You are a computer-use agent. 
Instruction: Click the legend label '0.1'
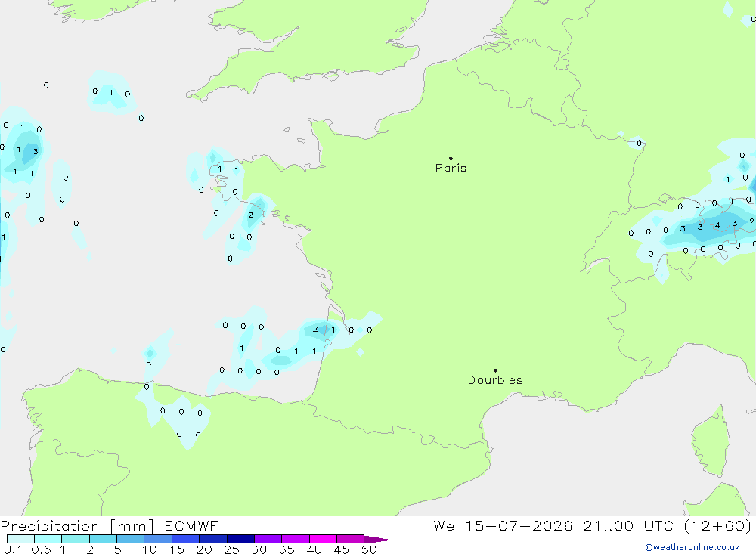pos(13,549)
